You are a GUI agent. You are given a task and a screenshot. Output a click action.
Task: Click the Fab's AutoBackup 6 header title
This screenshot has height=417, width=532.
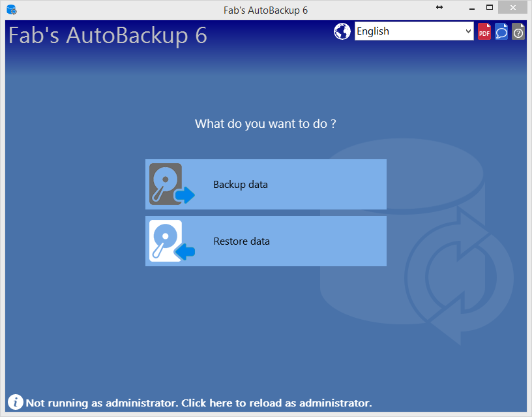pos(108,35)
